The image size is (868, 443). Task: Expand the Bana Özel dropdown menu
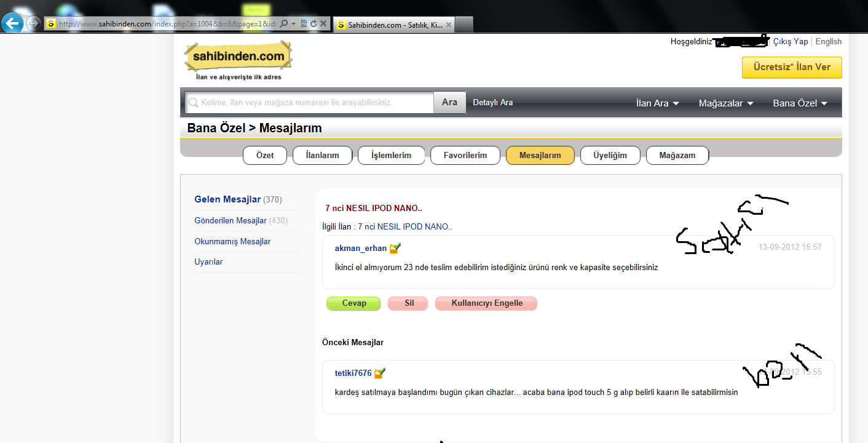tap(800, 103)
